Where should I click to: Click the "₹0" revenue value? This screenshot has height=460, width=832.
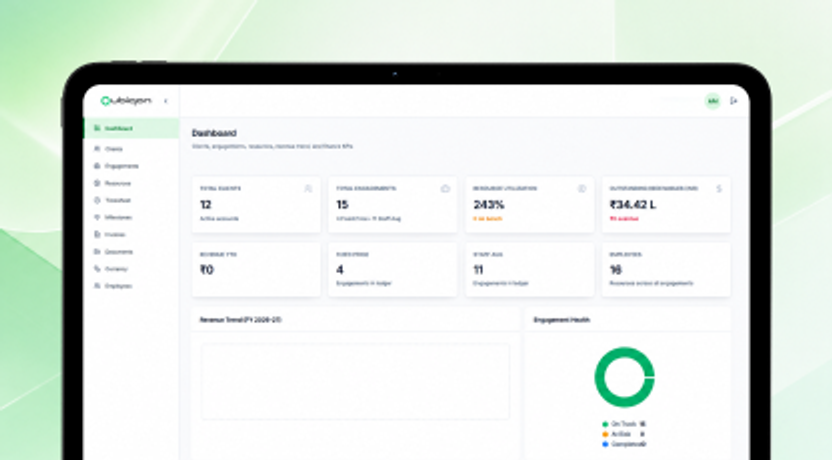pyautogui.click(x=207, y=270)
